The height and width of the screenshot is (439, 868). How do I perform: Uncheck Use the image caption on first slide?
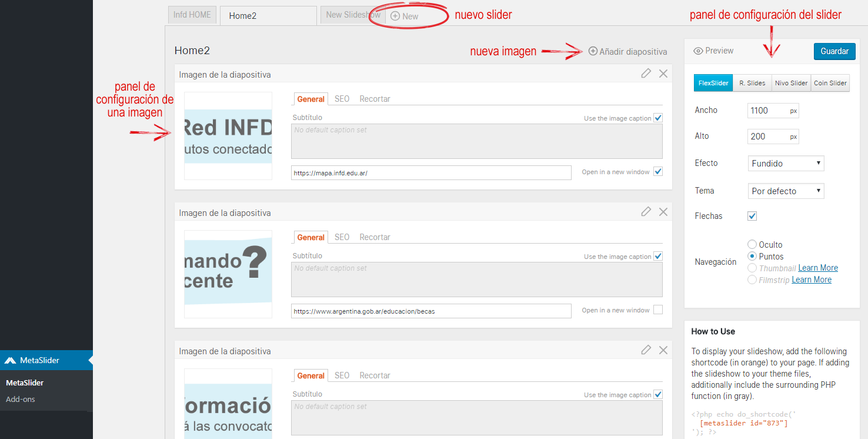pos(658,118)
